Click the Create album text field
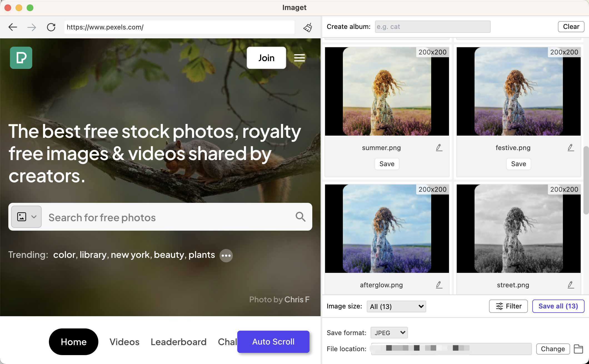Viewport: 589px width, 364px height. (x=433, y=27)
